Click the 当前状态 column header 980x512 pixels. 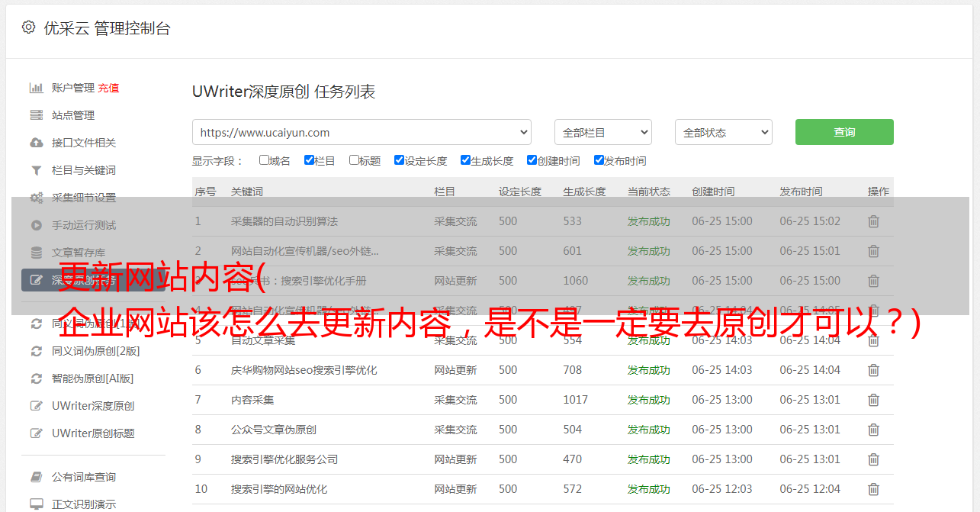pyautogui.click(x=649, y=192)
